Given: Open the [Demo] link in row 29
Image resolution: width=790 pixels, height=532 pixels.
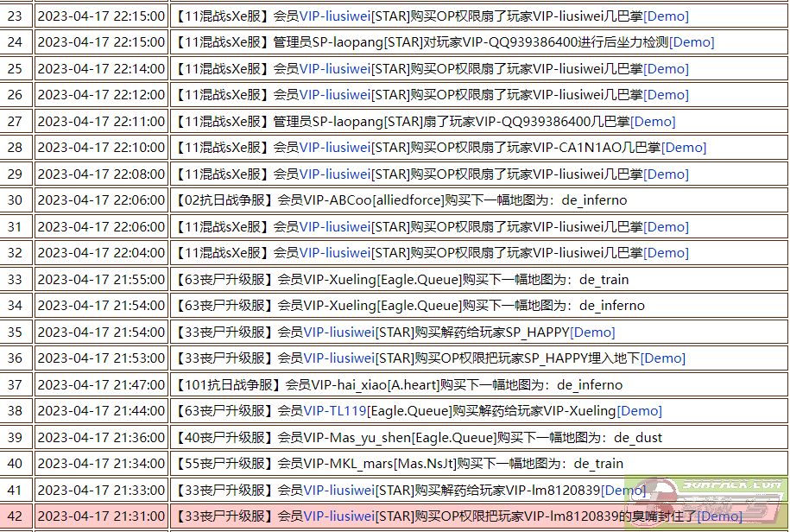Looking at the screenshot, I should coord(666,174).
